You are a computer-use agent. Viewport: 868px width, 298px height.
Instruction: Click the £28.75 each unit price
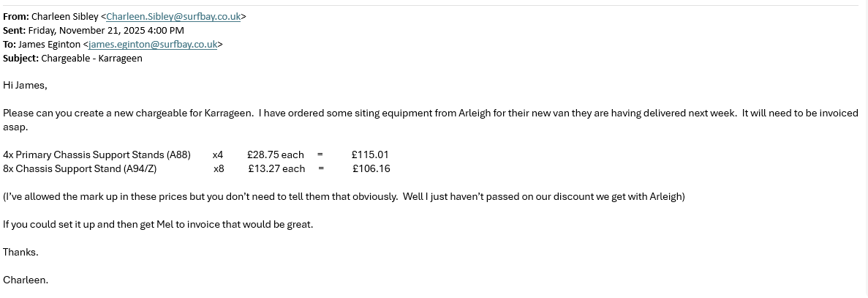tap(275, 154)
